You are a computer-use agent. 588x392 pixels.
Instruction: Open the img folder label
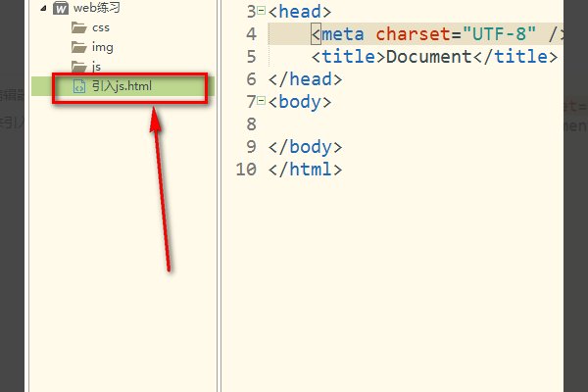click(102, 48)
